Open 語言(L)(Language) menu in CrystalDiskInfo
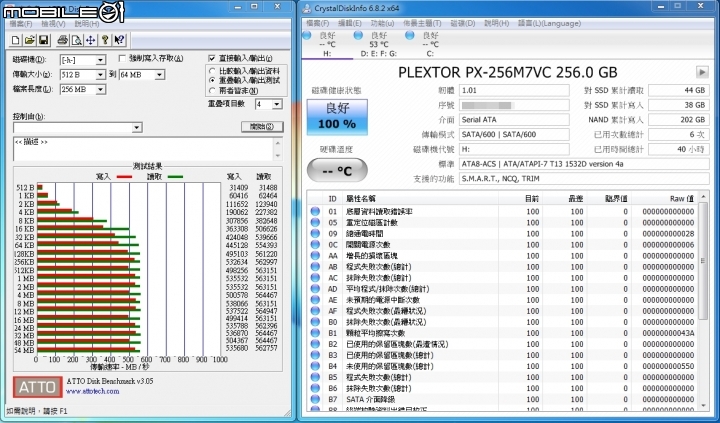720x423 pixels. [549, 23]
